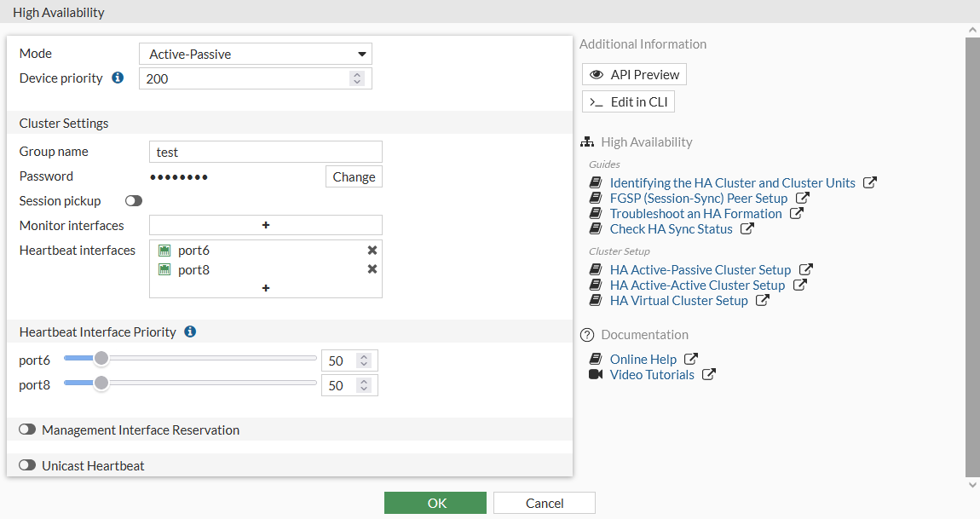Remove port6 from Heartbeat interfaces
The image size is (980, 519).
pos(372,250)
